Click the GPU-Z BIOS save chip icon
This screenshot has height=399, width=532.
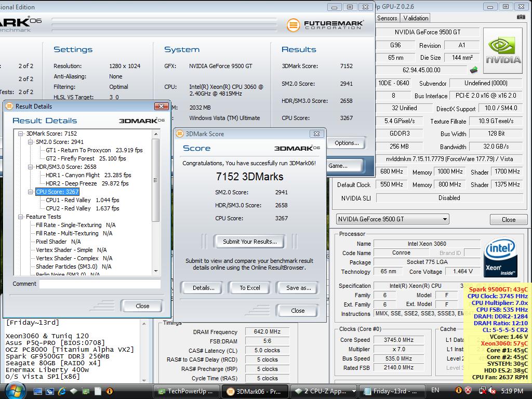point(474,70)
